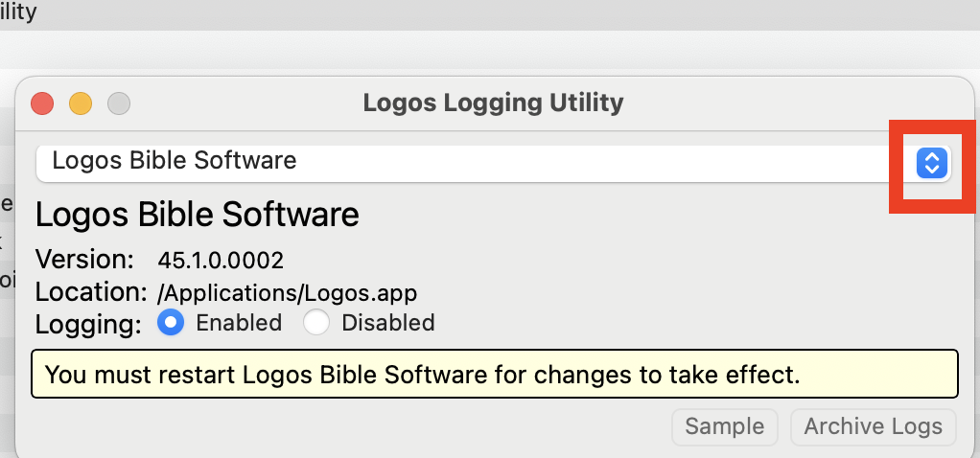The height and width of the screenshot is (458, 980).
Task: Click the large Logos Bible Software heading
Action: point(197,214)
